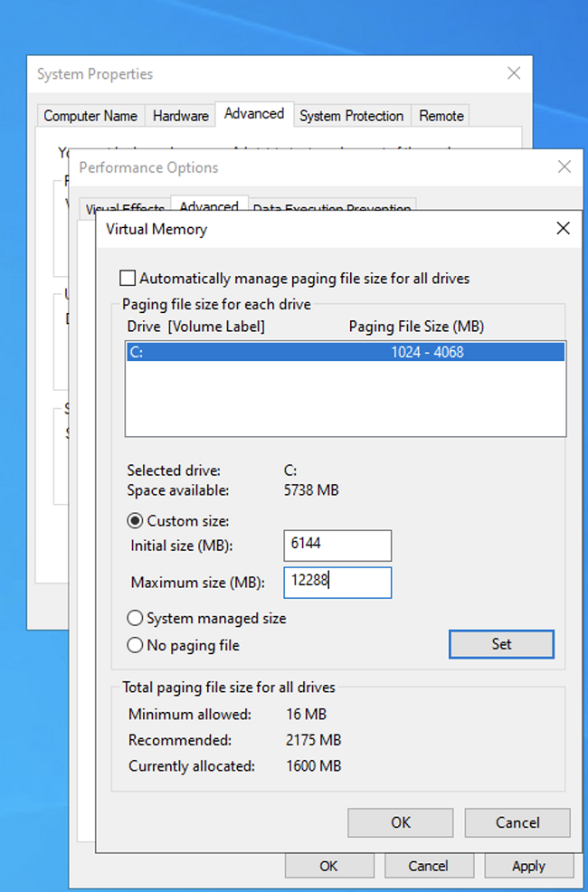Click the Initial size (MB) field
Viewport: 588px width, 892px height.
tap(337, 546)
